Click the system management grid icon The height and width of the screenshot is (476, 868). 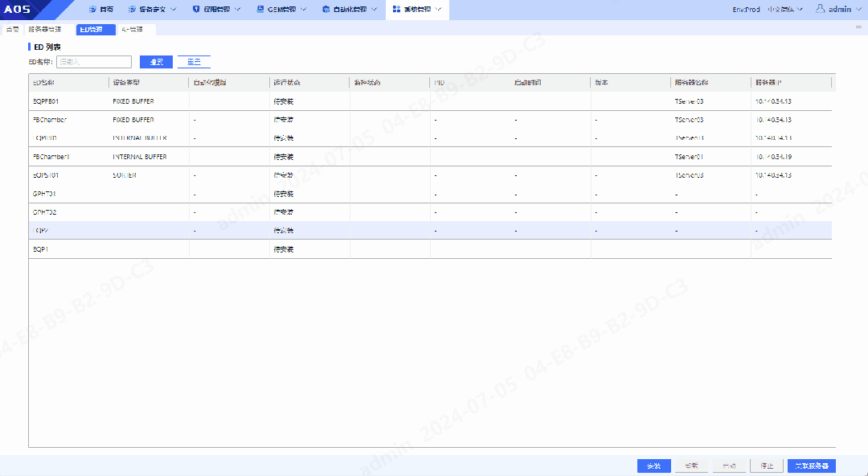tap(396, 10)
